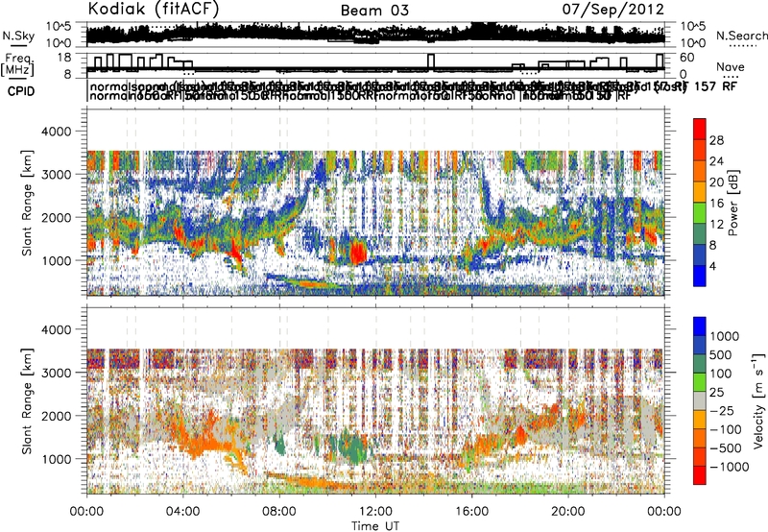768x532 pixels.
Task: Click the "16" label on Power colorbar
Action: (716, 204)
